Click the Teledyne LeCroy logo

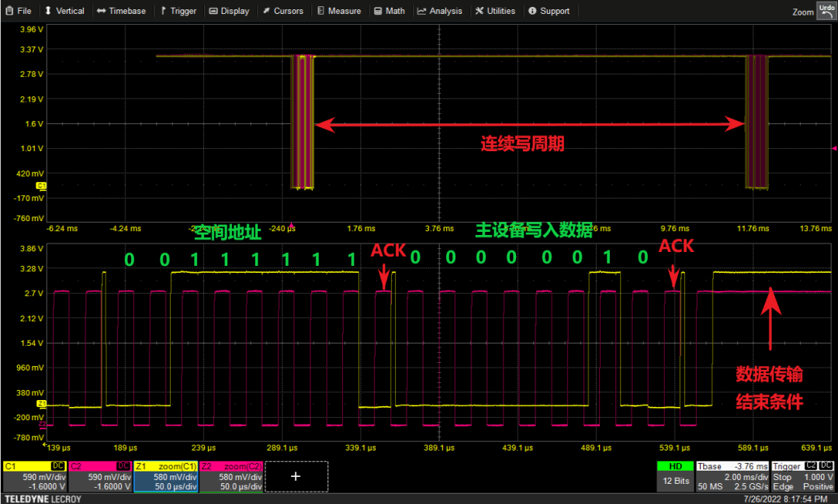tap(43, 499)
